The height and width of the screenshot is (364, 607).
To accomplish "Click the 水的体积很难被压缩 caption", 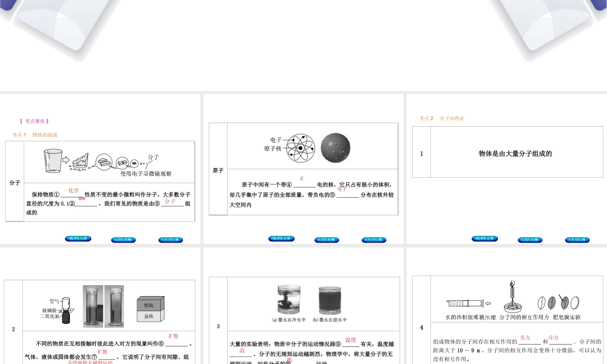I will pyautogui.click(x=470, y=317).
